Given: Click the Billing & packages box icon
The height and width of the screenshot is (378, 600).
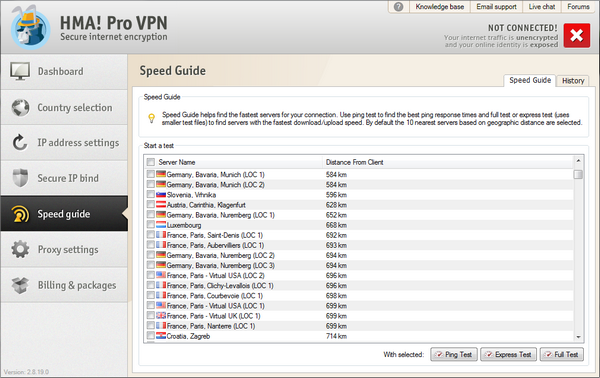Looking at the screenshot, I should 20,285.
